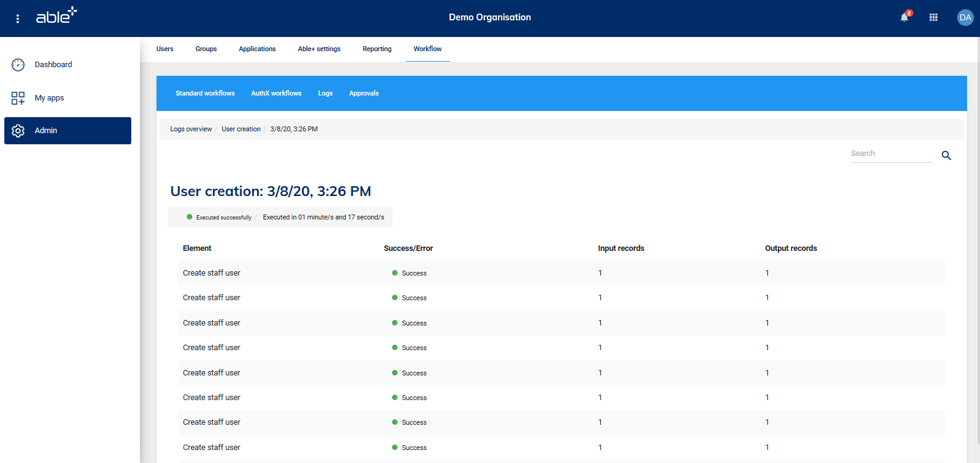Click the Dashboard gauge icon
This screenshot has height=463, width=980.
click(18, 65)
